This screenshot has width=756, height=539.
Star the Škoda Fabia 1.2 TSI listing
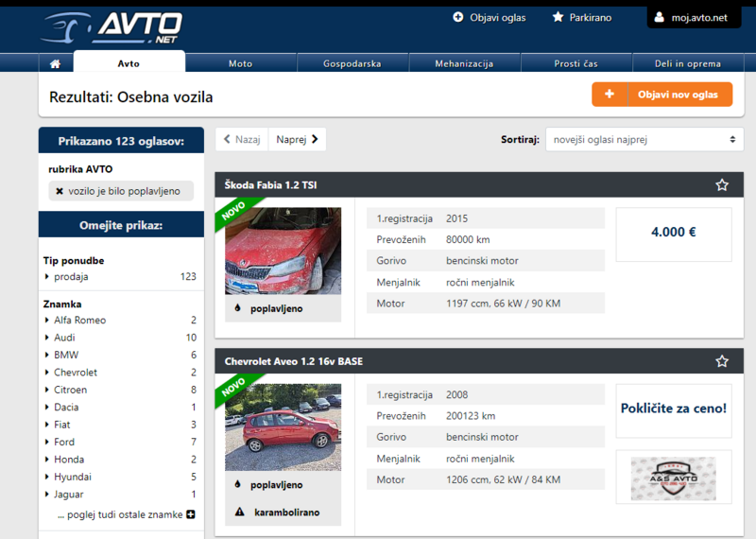click(722, 185)
